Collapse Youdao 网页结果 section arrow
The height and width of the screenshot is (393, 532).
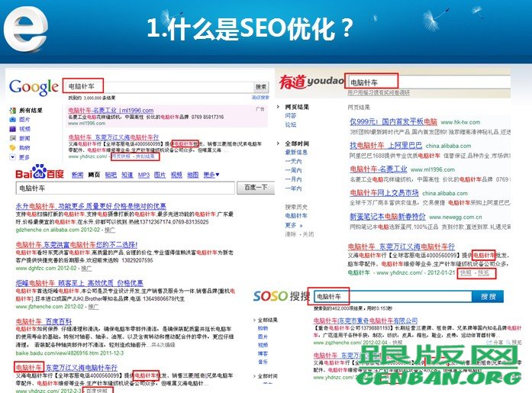[x=279, y=107]
